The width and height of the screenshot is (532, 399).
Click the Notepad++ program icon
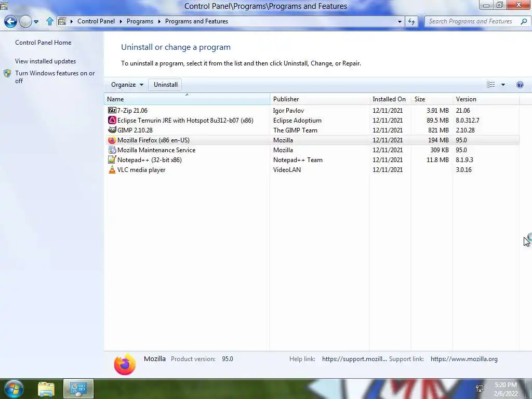tap(112, 160)
